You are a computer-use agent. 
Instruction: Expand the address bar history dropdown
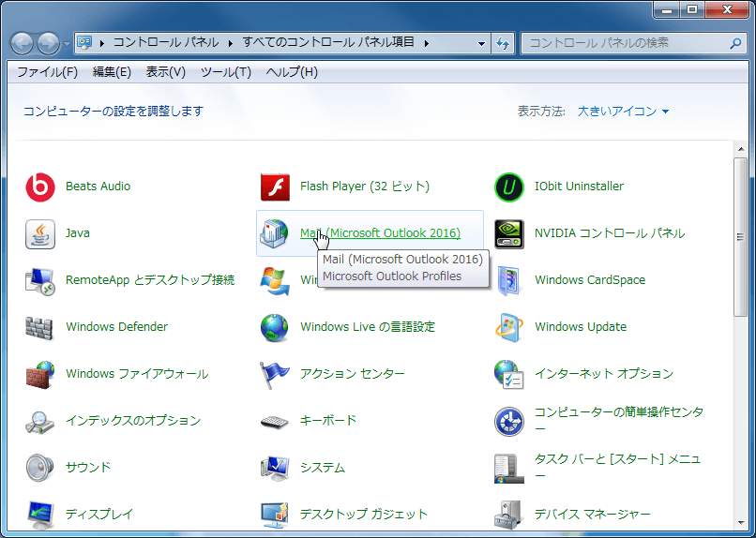pyautogui.click(x=481, y=43)
